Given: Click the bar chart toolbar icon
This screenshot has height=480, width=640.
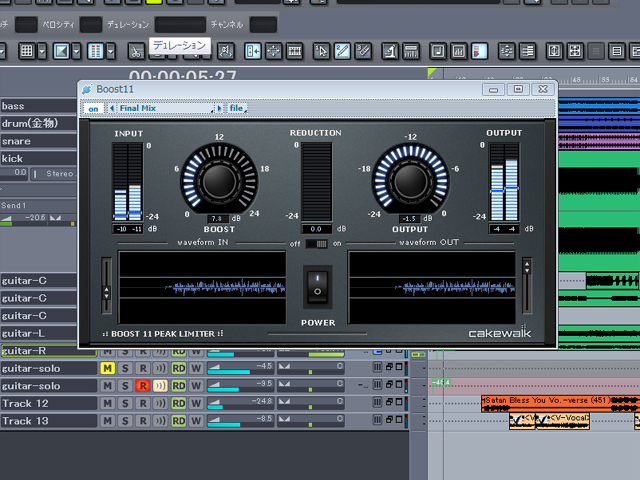Looking at the screenshot, I should (x=459, y=51).
